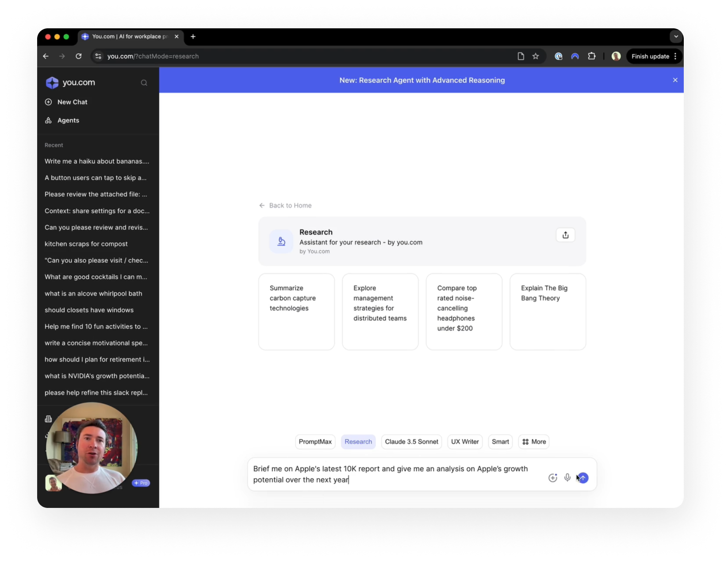Open the recent chat 'Can you please review and revis...'
Image resolution: width=728 pixels, height=561 pixels.
pos(97,227)
